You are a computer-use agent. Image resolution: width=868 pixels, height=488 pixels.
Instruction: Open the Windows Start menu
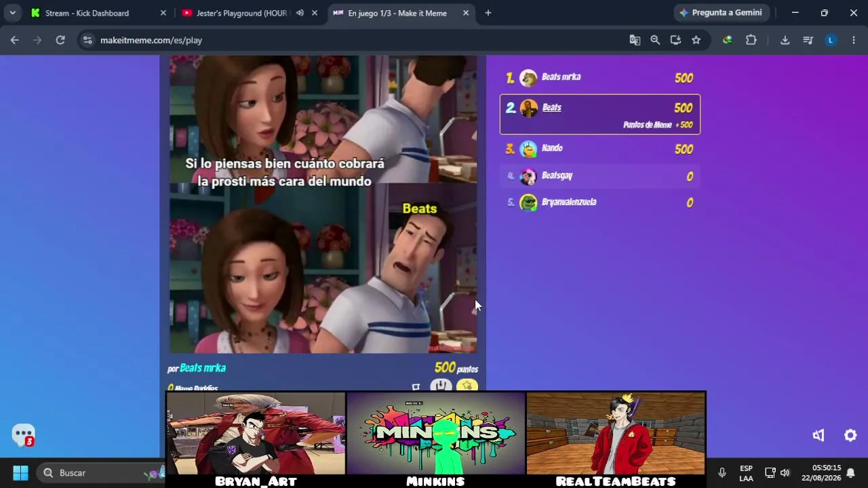click(20, 472)
